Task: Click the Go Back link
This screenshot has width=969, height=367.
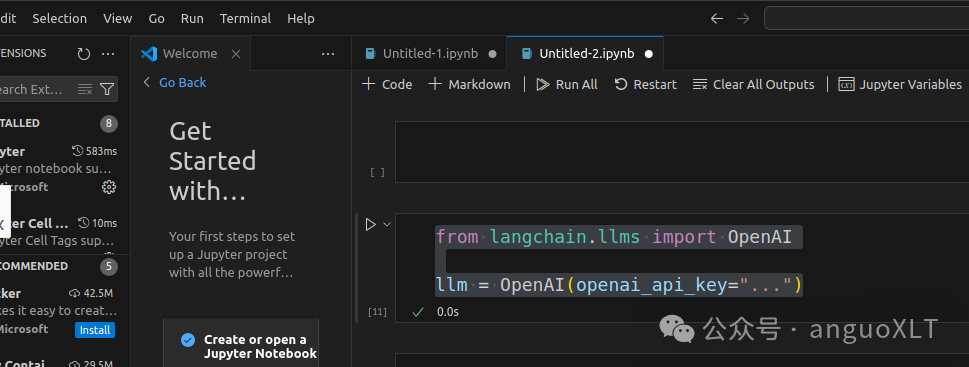Action: (x=182, y=83)
